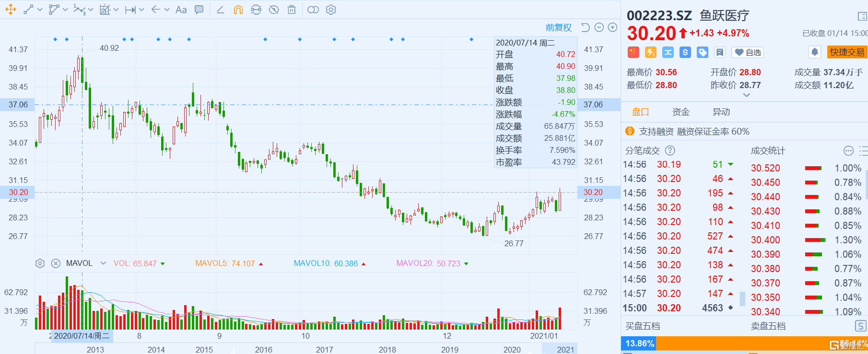
Task: Set a price alert with bell icon
Action: [x=814, y=52]
